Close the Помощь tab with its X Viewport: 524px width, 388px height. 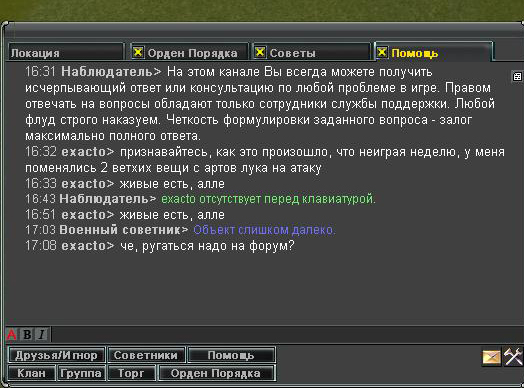(x=382, y=52)
